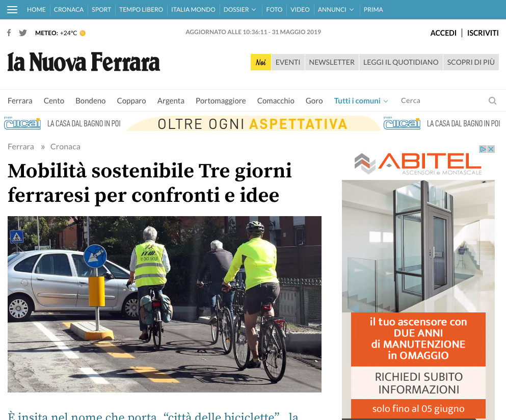The height and width of the screenshot is (420, 506).
Task: Select the Comacchio town tab
Action: pos(276,101)
